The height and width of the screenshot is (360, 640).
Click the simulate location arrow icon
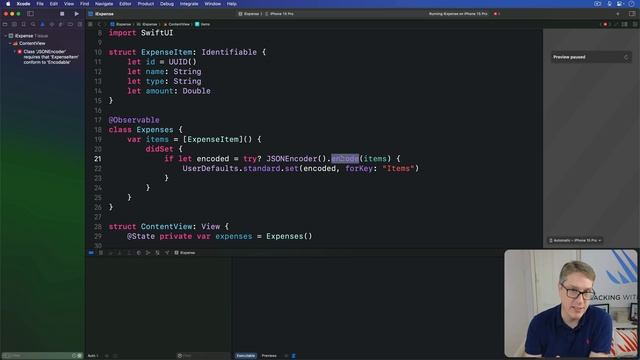click(x=167, y=253)
